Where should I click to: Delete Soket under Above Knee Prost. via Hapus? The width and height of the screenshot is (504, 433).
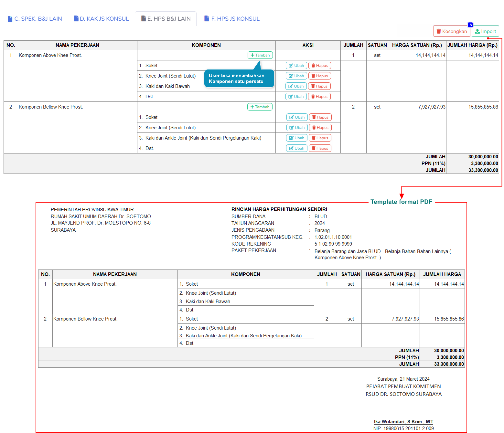click(x=319, y=66)
